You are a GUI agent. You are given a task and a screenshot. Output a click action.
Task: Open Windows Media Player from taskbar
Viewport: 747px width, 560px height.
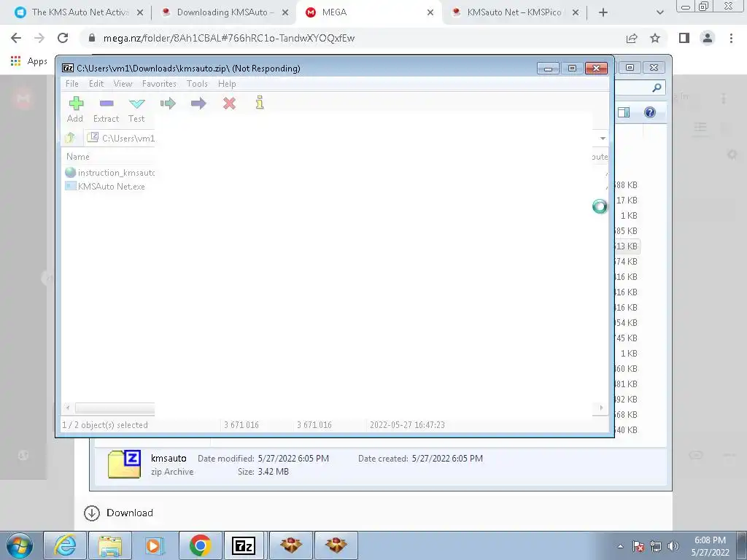[155, 545]
